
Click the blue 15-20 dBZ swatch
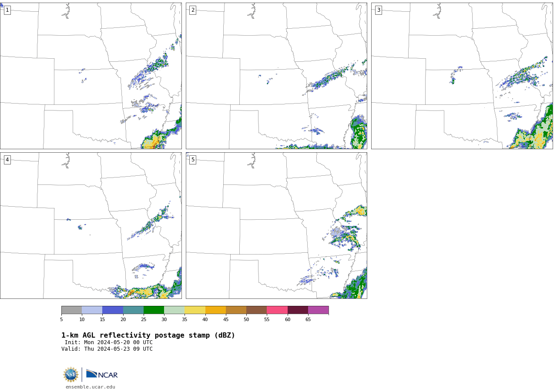(113, 310)
